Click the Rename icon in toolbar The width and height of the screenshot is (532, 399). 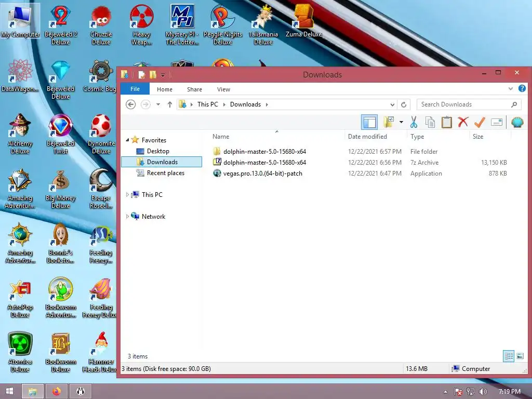pyautogui.click(x=496, y=122)
